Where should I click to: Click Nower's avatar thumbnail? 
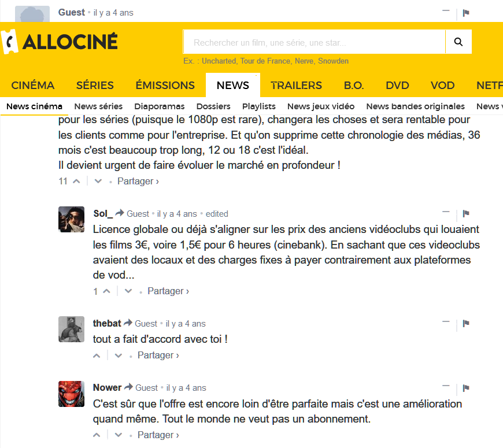click(72, 394)
